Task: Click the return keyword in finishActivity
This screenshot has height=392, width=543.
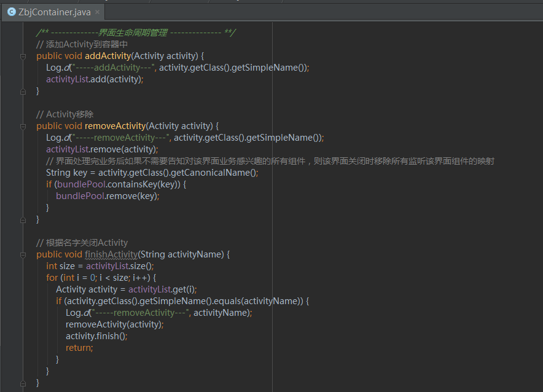Action: [x=79, y=348]
